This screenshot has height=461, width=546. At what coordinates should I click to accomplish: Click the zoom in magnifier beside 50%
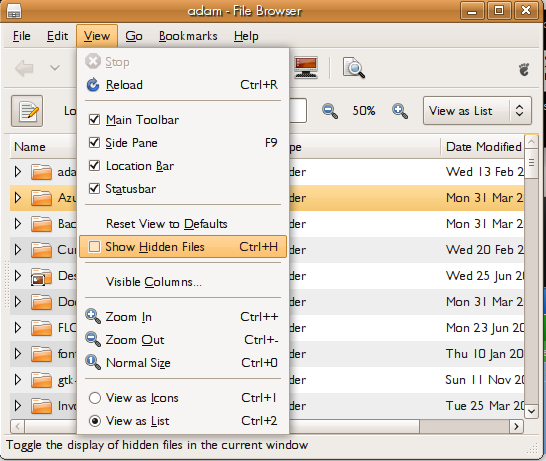[400, 111]
